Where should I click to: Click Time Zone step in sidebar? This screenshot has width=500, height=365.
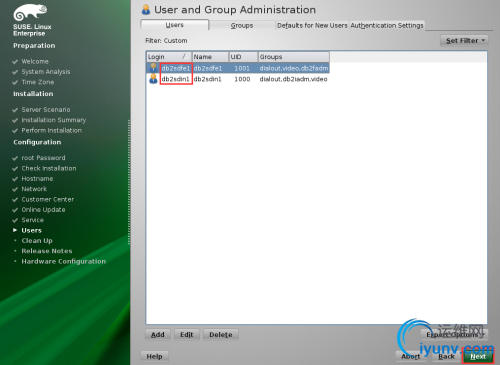pyautogui.click(x=38, y=82)
